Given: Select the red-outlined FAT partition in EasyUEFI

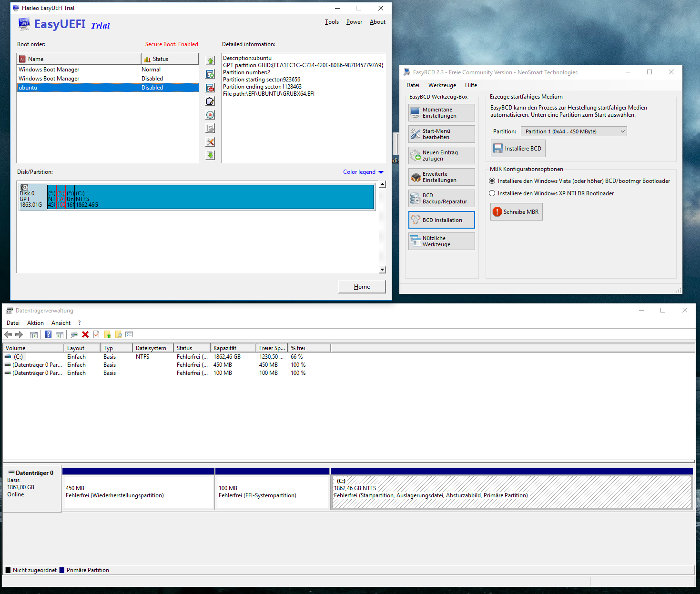Looking at the screenshot, I should tap(61, 197).
